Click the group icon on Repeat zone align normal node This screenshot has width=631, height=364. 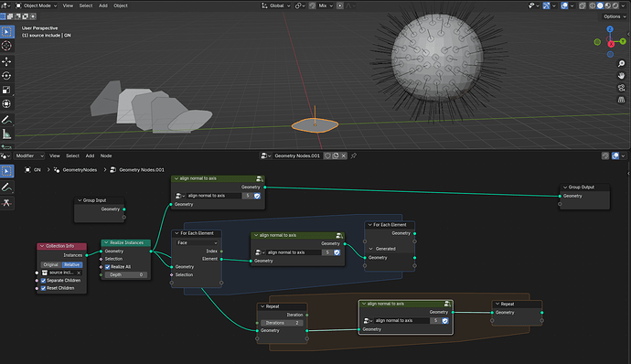pos(447,304)
